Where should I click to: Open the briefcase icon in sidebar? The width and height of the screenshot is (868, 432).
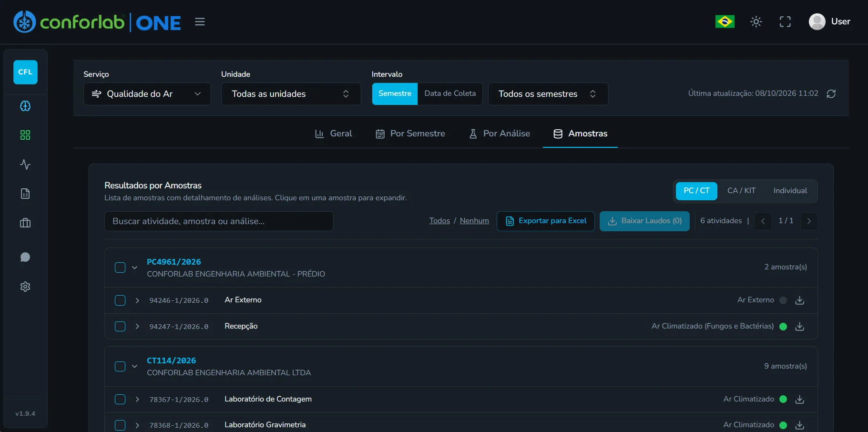tap(25, 223)
